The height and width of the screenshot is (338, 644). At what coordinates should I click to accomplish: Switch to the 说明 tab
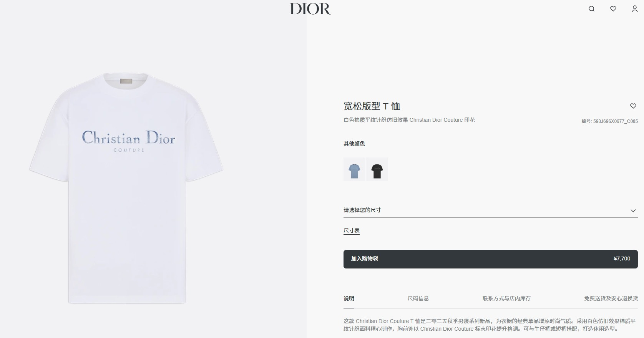349,298
